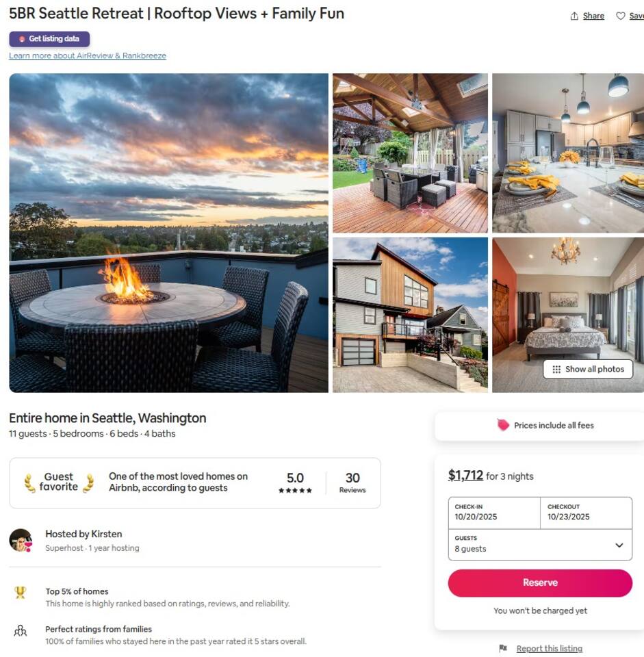
Task: Expand the guests dropdown chevron
Action: point(619,545)
